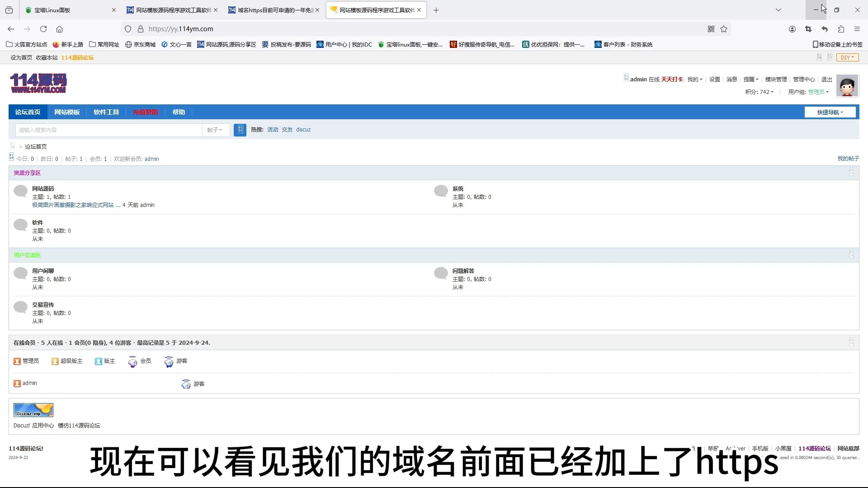
Task: Open the 常用网址 bookmarks folder
Action: pos(104,44)
